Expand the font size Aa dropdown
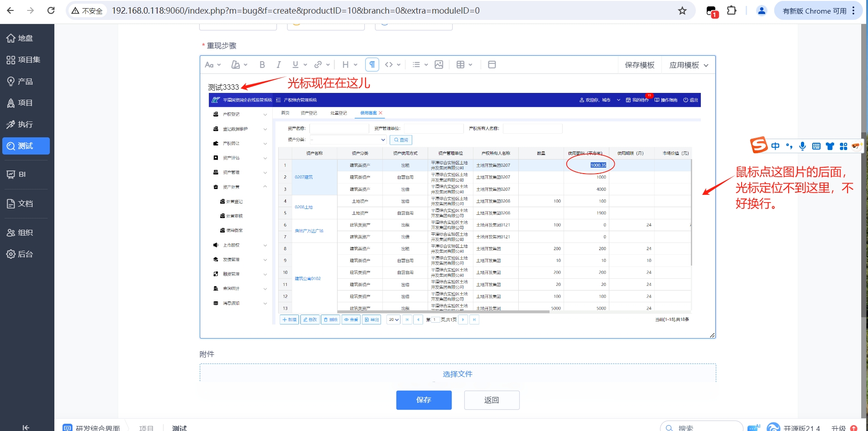Viewport: 868px width, 431px height. [x=212, y=65]
